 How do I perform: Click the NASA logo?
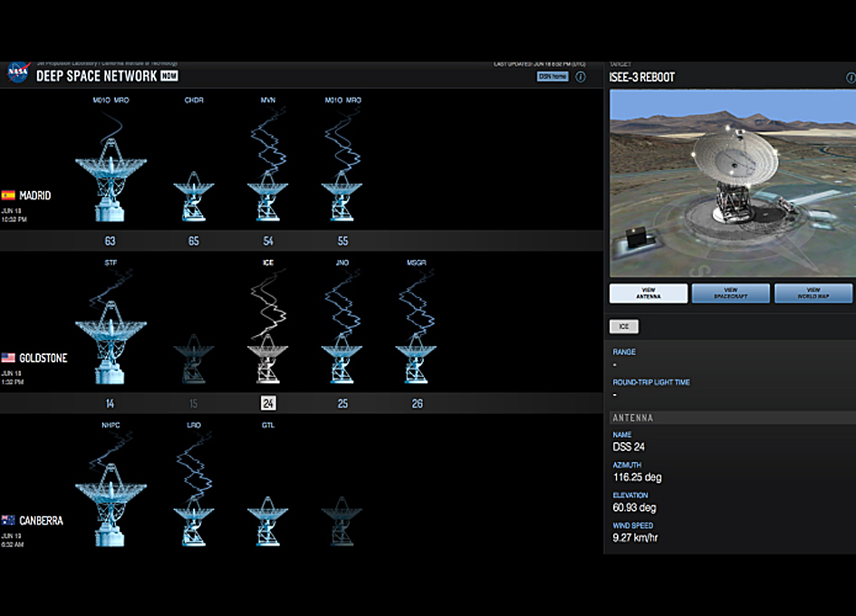[x=17, y=72]
